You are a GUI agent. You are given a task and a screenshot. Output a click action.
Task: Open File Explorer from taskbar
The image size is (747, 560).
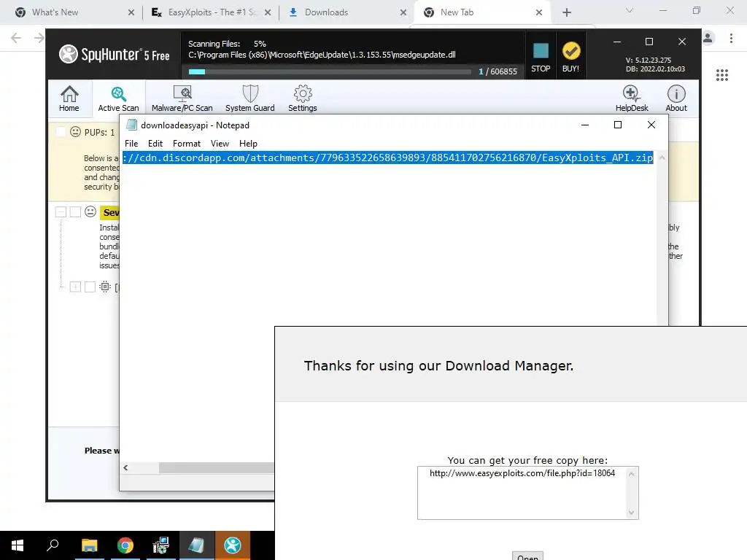pyautogui.click(x=89, y=545)
